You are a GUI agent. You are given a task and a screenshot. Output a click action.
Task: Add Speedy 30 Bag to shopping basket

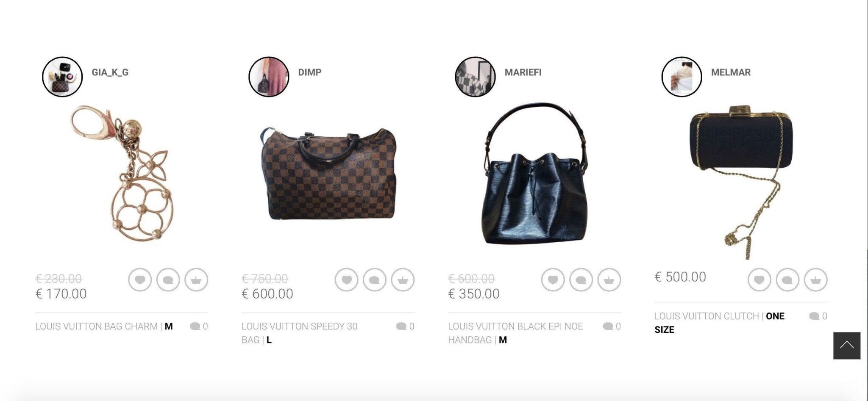click(403, 280)
